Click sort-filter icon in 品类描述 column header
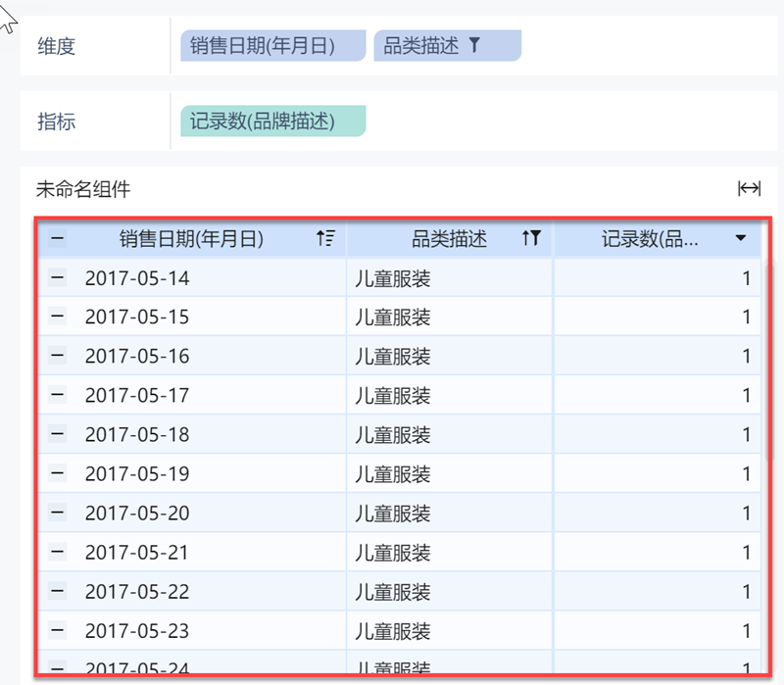784x685 pixels. coord(530,238)
